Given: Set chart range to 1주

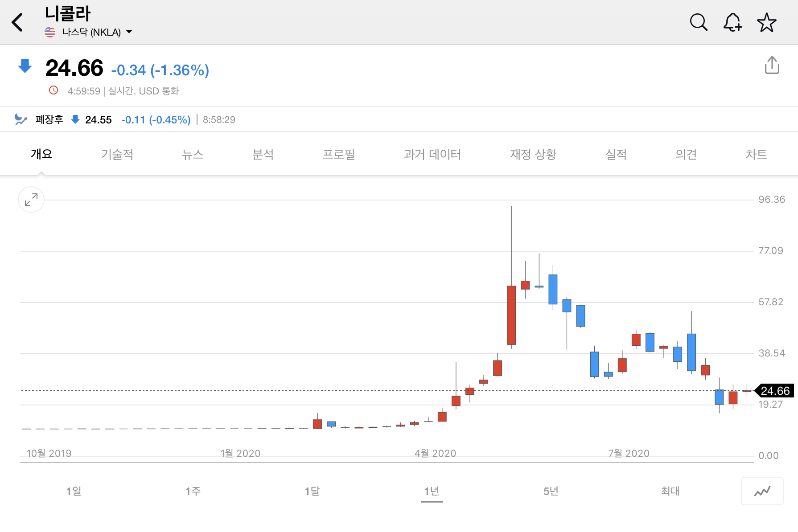Looking at the screenshot, I should pos(193,491).
